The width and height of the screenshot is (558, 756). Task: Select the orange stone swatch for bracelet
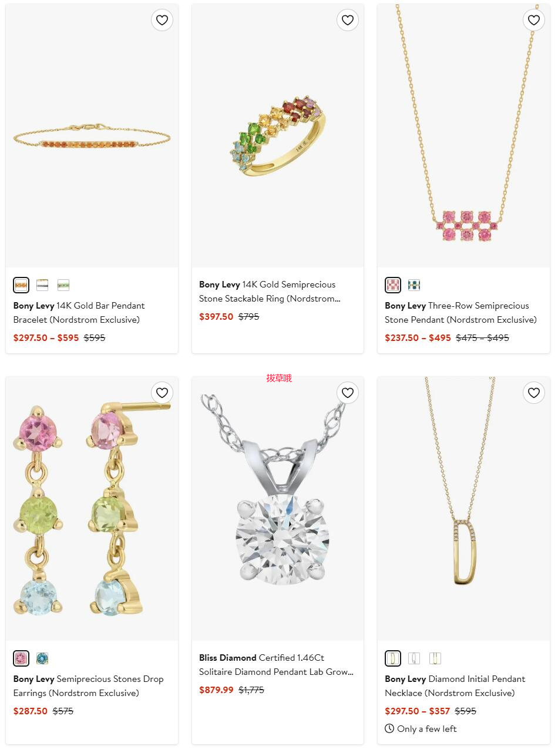point(21,285)
